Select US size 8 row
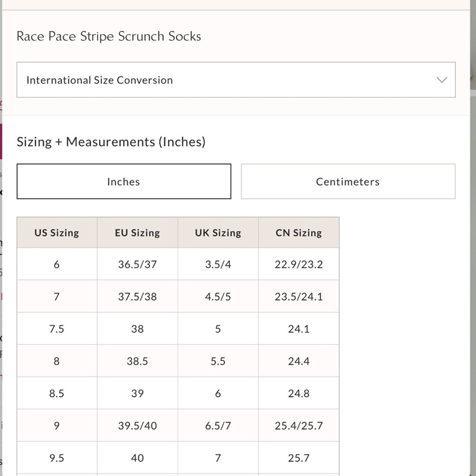Screen dimensions: 476x476 pyautogui.click(x=57, y=361)
